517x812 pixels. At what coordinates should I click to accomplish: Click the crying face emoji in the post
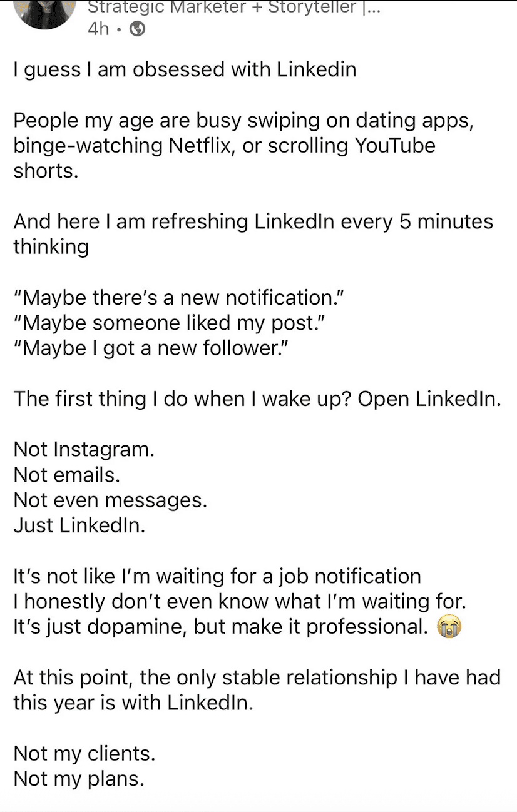coord(449,627)
